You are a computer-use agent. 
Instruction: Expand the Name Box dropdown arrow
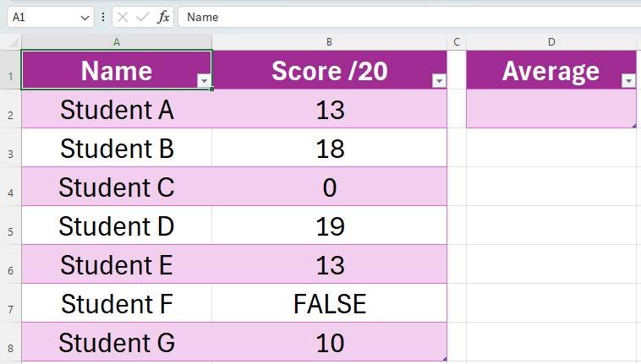85,18
